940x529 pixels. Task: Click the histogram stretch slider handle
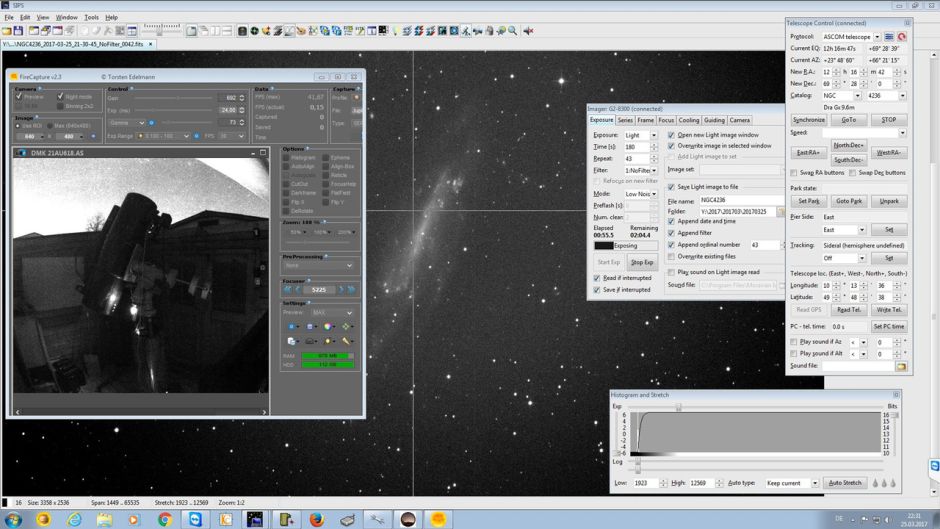point(678,407)
